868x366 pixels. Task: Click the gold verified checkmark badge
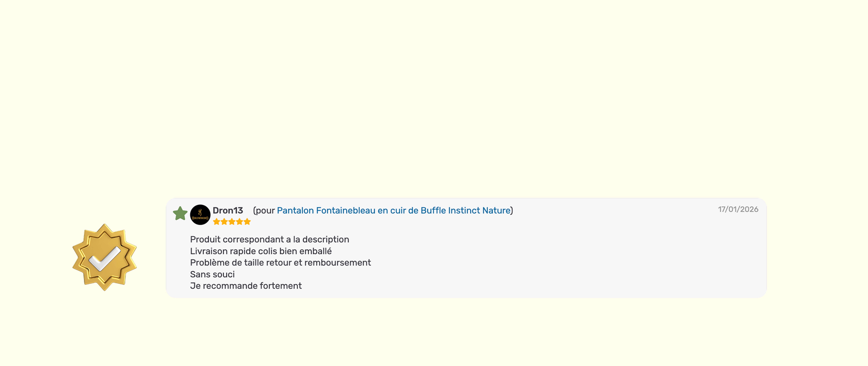(x=104, y=257)
